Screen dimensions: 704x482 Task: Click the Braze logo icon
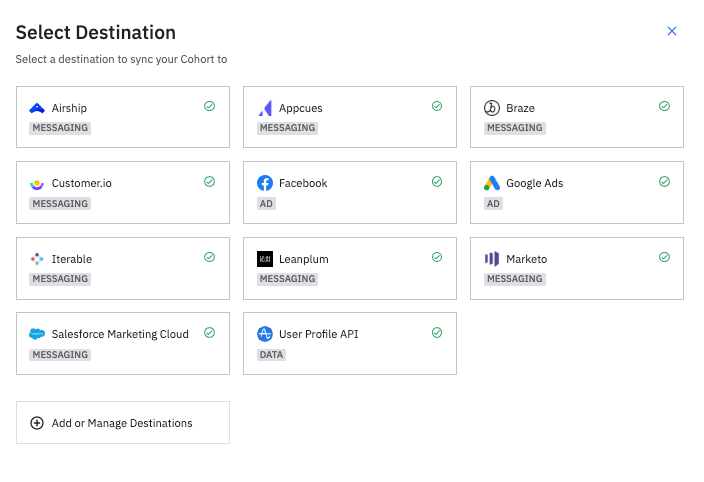click(492, 108)
